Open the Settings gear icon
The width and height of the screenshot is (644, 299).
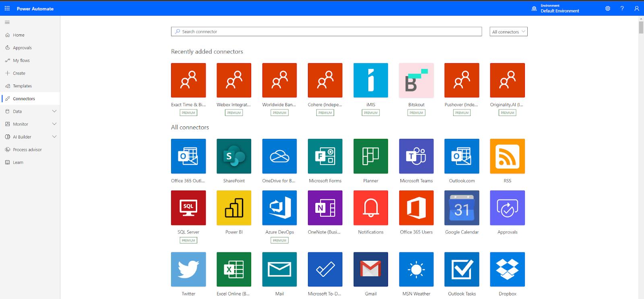click(608, 8)
